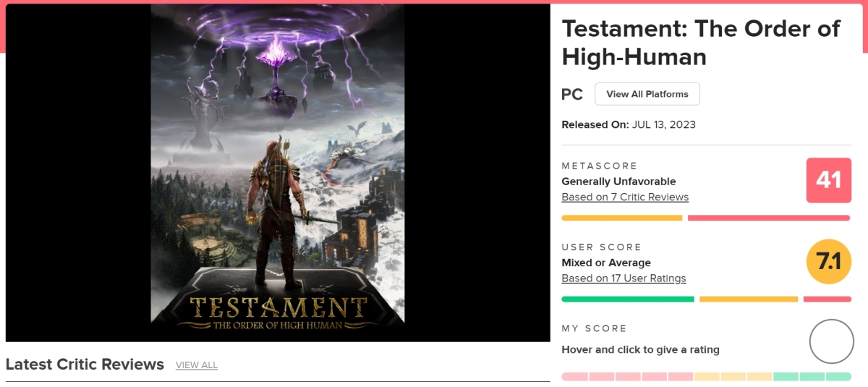Click the game title heading
The width and height of the screenshot is (868, 387).
pyautogui.click(x=700, y=42)
